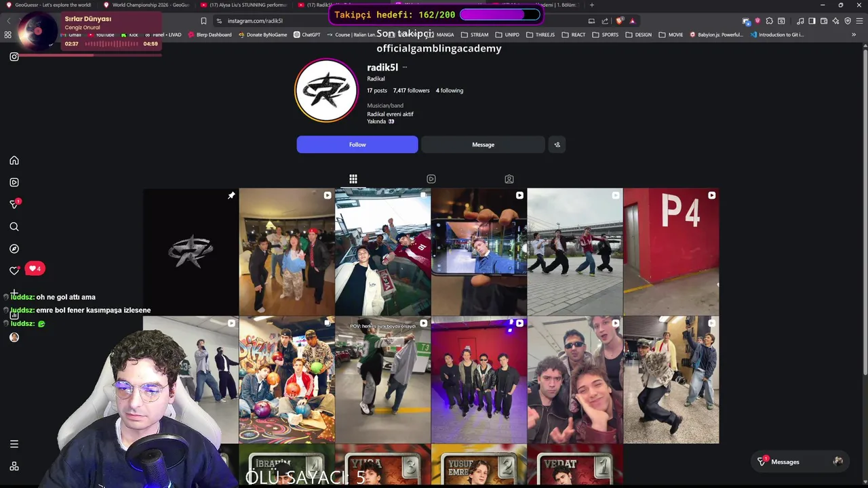Switch to Alysa Liu's STUNNING tab
Screen dimensions: 868x488
click(244, 5)
